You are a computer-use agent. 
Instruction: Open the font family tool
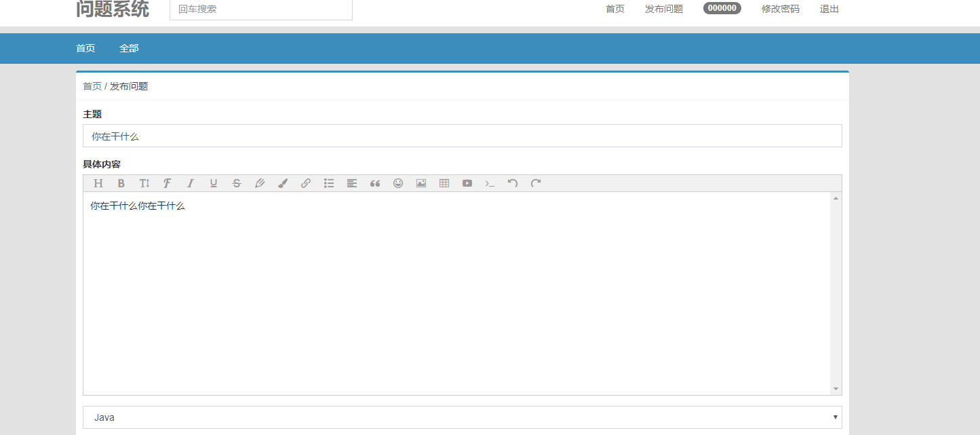[167, 183]
